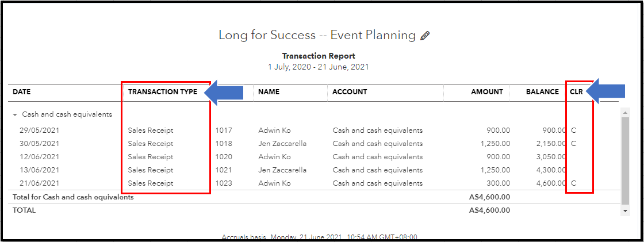Screen dimensions: 644x242
Task: Click the report date range text
Action: tap(318, 67)
